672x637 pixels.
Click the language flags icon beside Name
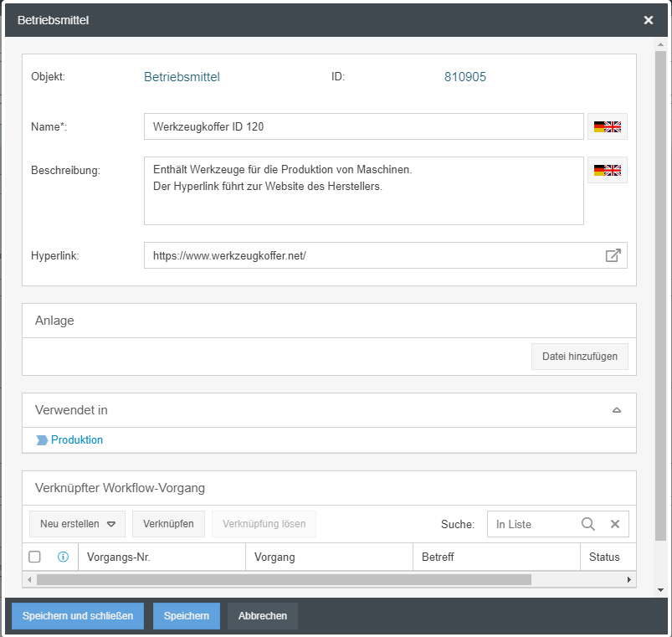(x=608, y=127)
